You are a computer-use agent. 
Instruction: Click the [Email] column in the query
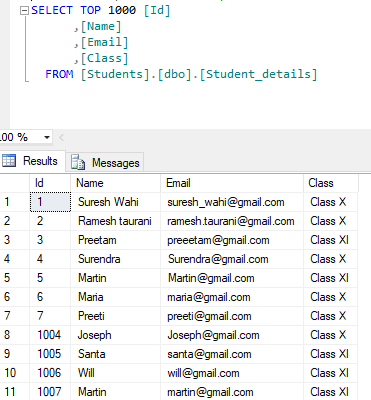pyautogui.click(x=104, y=42)
